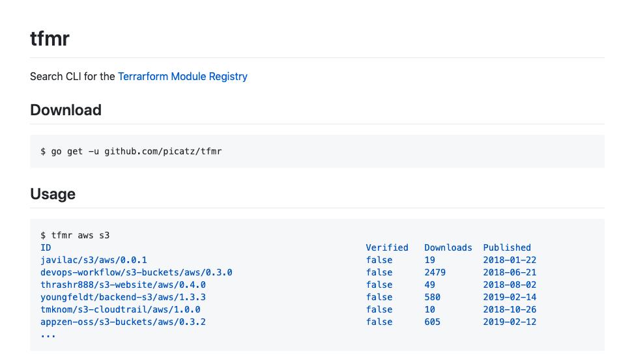The height and width of the screenshot is (364, 634).
Task: Click the published date 2018-01-22
Action: pyautogui.click(x=510, y=260)
